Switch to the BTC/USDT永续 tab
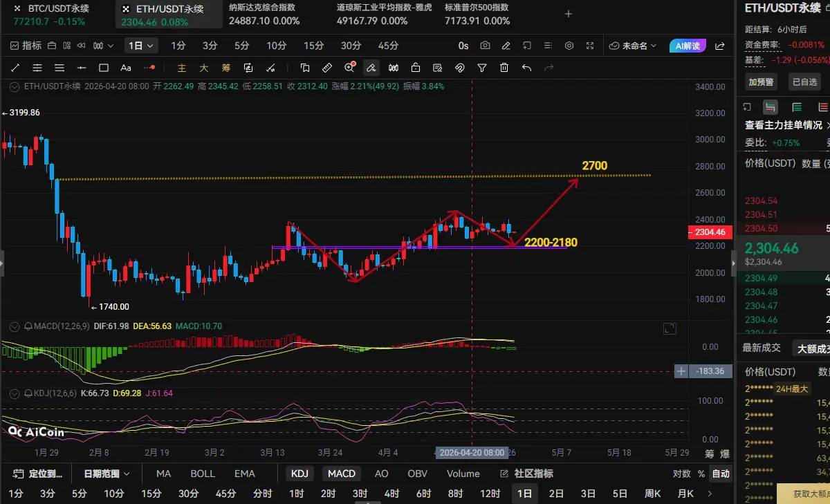 click(x=57, y=15)
